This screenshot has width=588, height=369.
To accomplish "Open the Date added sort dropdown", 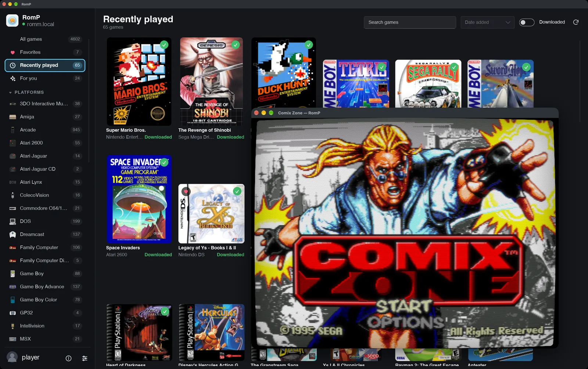I will point(487,22).
